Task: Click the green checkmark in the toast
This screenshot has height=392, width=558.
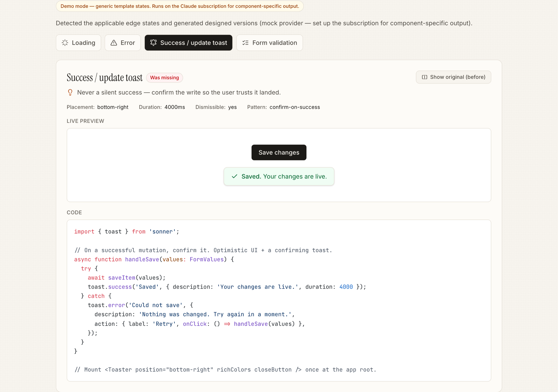Action: coord(234,176)
